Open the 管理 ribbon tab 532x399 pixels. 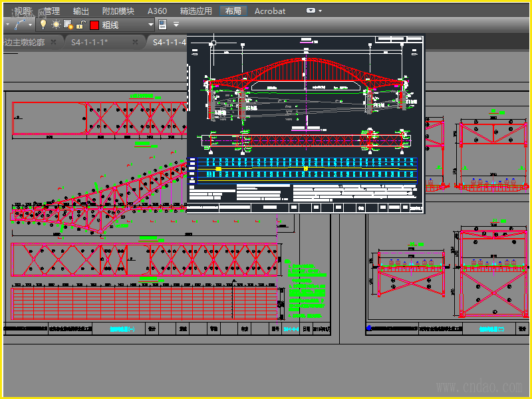tap(51, 11)
